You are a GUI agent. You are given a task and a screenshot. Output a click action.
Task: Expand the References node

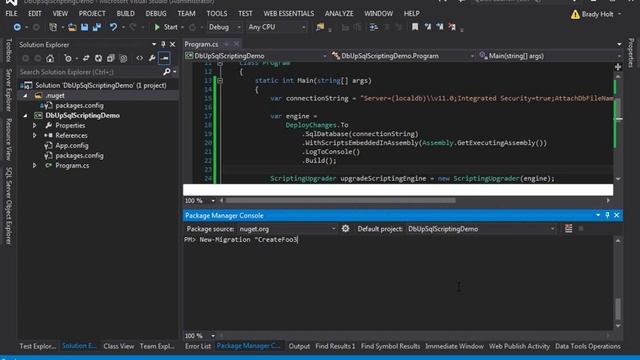click(35, 136)
